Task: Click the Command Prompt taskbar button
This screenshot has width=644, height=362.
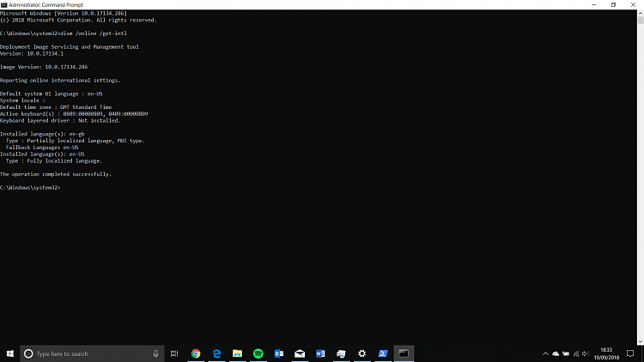Action: (x=404, y=353)
